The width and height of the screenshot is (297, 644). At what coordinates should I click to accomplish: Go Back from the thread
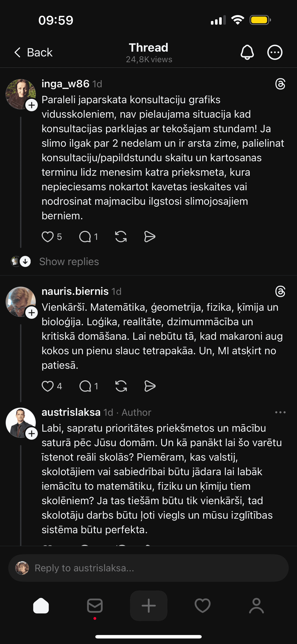pos(33,53)
